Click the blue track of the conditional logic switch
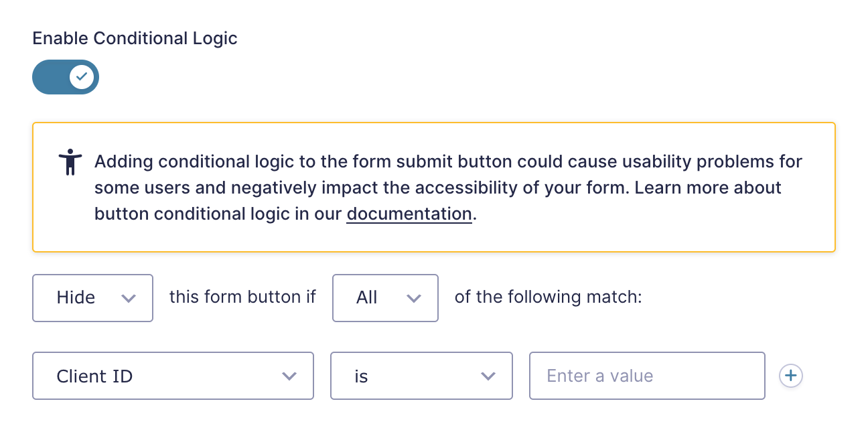868x430 pixels. (x=50, y=77)
